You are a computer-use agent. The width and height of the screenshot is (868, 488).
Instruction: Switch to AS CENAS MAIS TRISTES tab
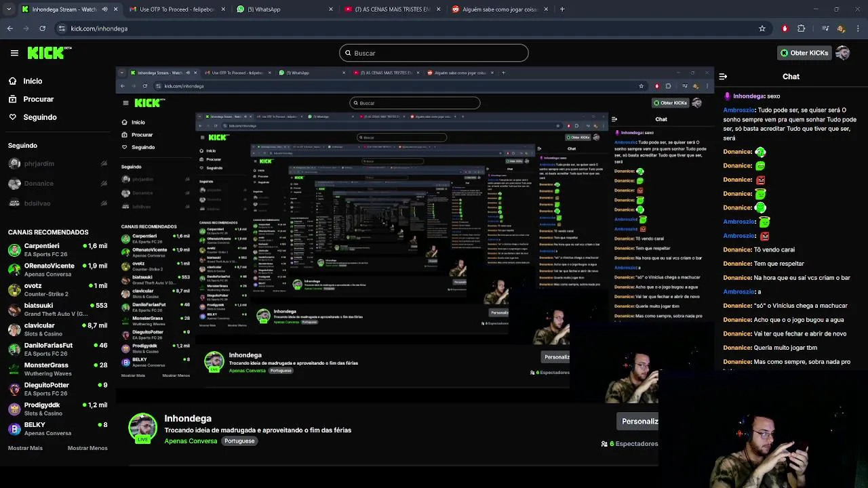393,9
